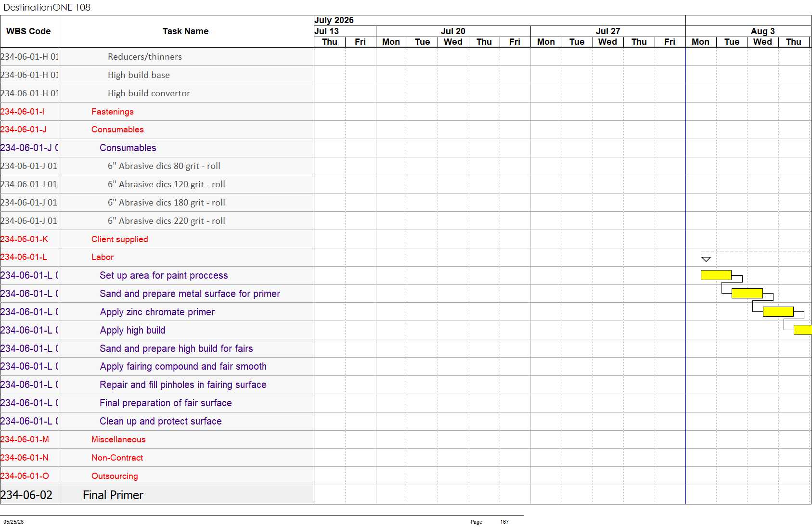Select the yellow bar for Set up area
The width and height of the screenshot is (812, 528).
(716, 275)
